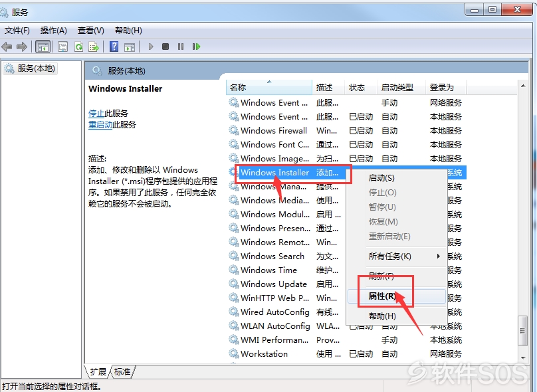
Task: Open the 查看(V) menu
Action: pyautogui.click(x=91, y=31)
